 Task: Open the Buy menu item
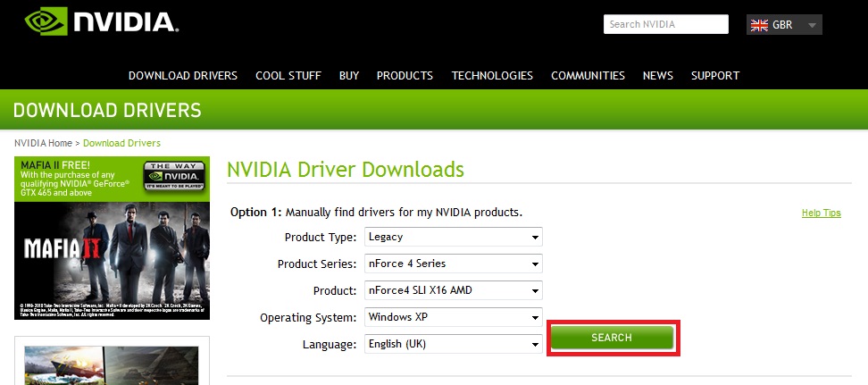[349, 75]
